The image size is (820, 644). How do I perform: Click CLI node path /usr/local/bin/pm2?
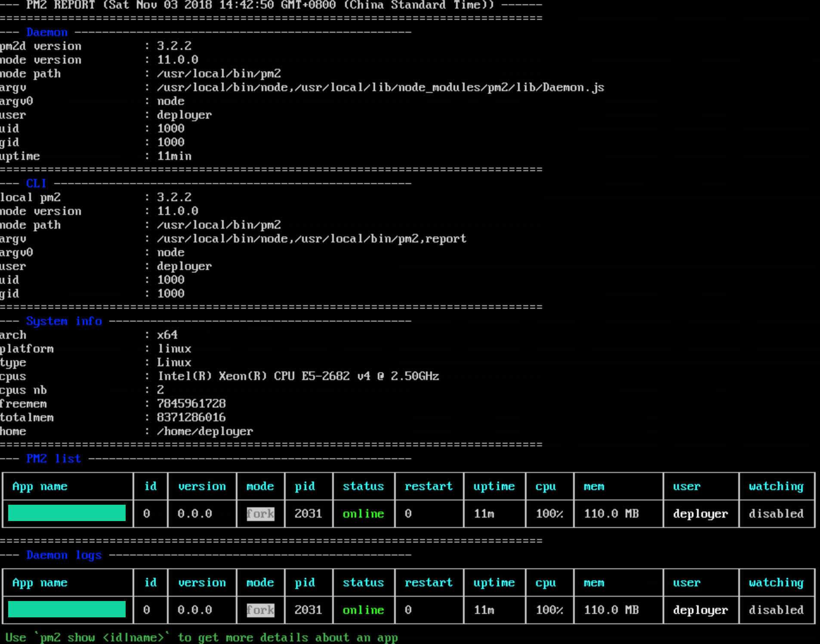coord(219,225)
